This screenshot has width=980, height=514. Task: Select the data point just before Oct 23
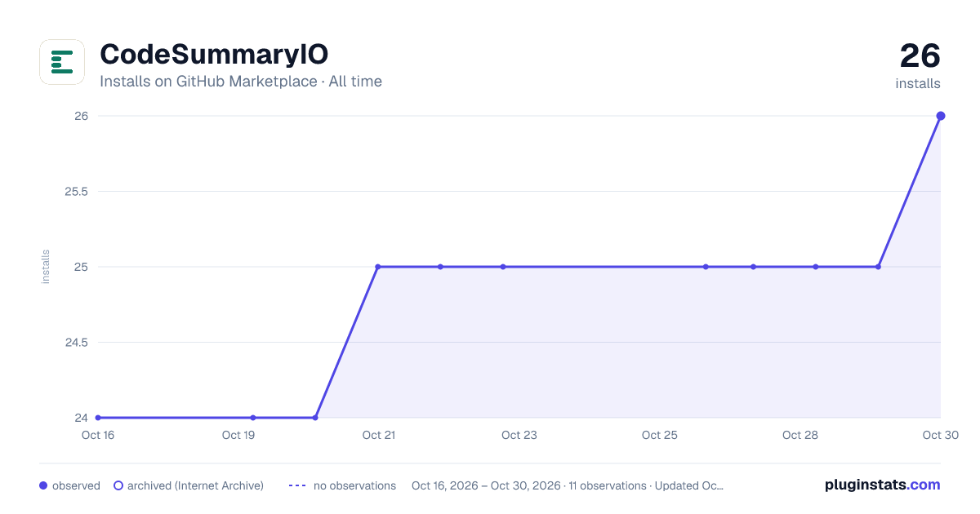pos(503,267)
